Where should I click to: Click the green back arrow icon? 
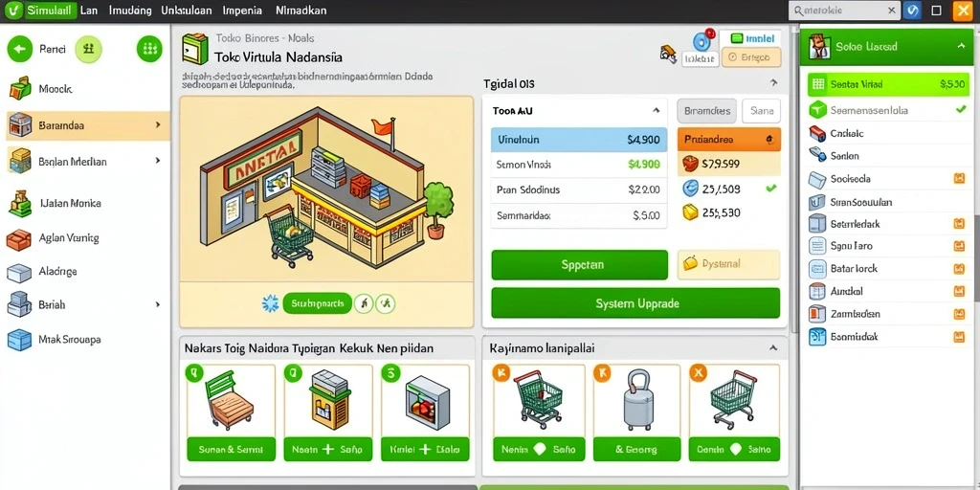[20, 49]
